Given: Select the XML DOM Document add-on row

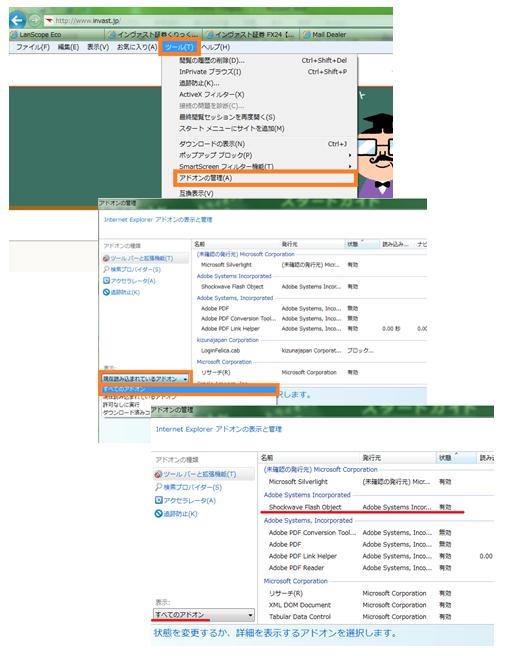Looking at the screenshot, I should pyautogui.click(x=376, y=605).
